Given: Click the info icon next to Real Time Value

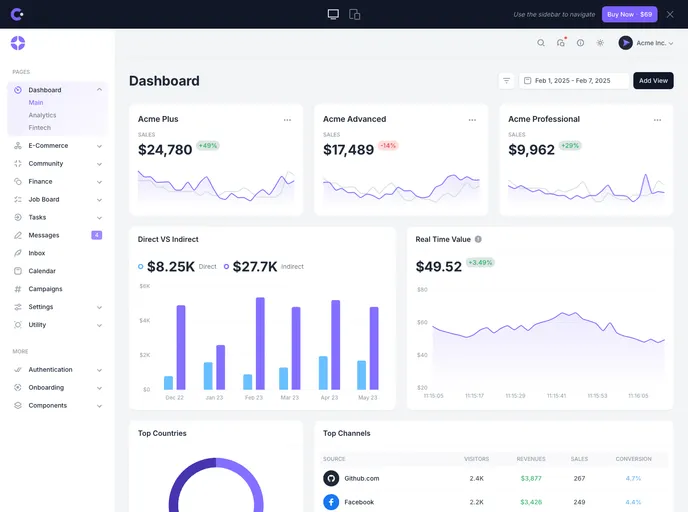Looking at the screenshot, I should [478, 239].
